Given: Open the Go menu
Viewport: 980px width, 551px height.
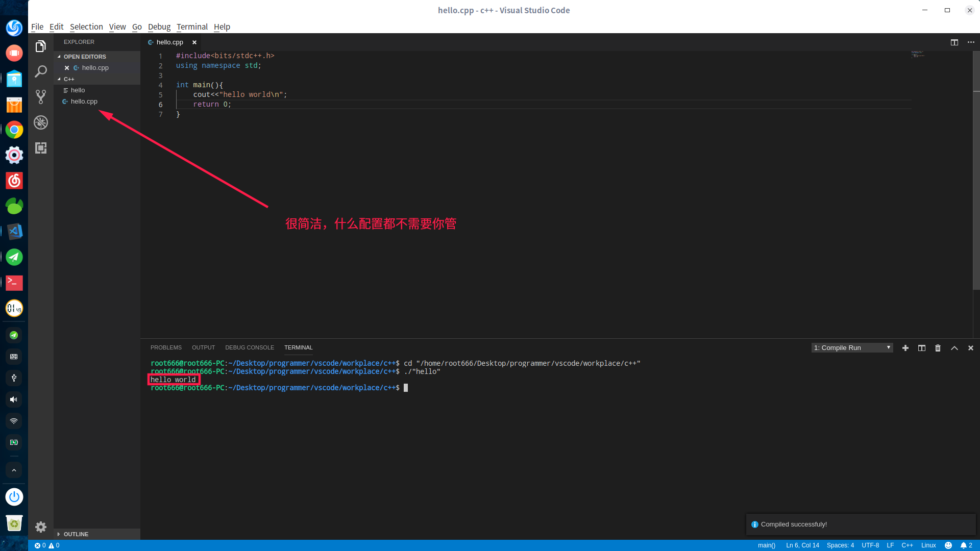Looking at the screenshot, I should pos(137,27).
